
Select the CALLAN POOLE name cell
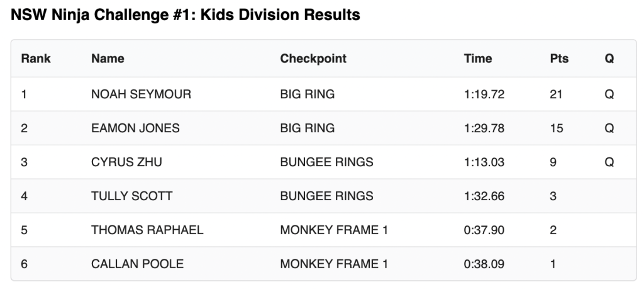click(x=137, y=264)
